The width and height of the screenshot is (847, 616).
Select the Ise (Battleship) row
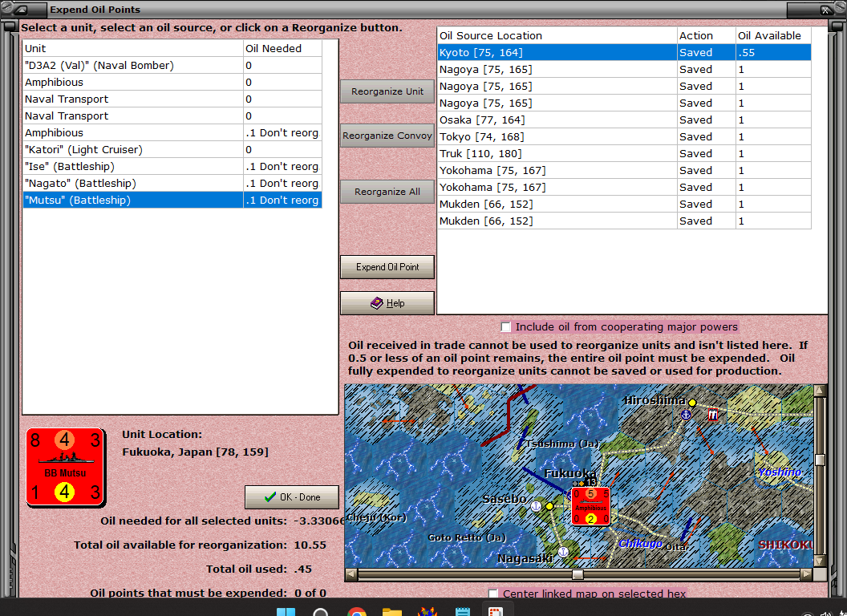(x=172, y=166)
